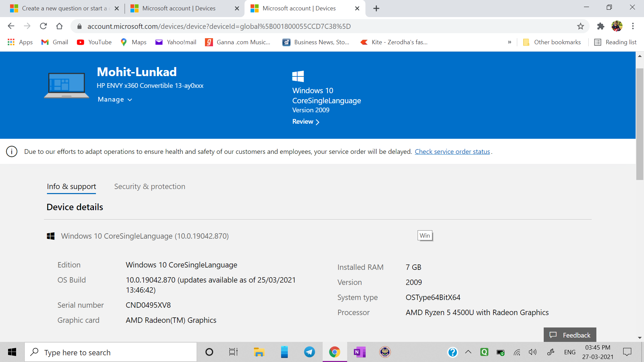Open the Other bookmarks folder
Image resolution: width=644 pixels, height=362 pixels.
pyautogui.click(x=552, y=42)
